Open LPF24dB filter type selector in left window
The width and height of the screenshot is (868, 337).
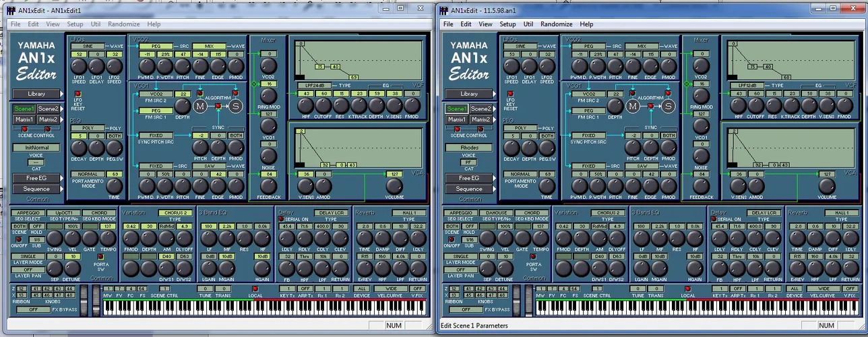tap(314, 86)
